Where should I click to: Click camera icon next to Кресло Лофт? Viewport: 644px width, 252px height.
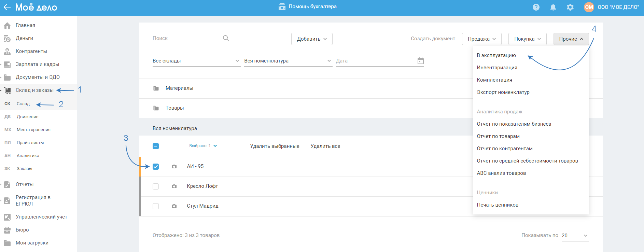(174, 186)
